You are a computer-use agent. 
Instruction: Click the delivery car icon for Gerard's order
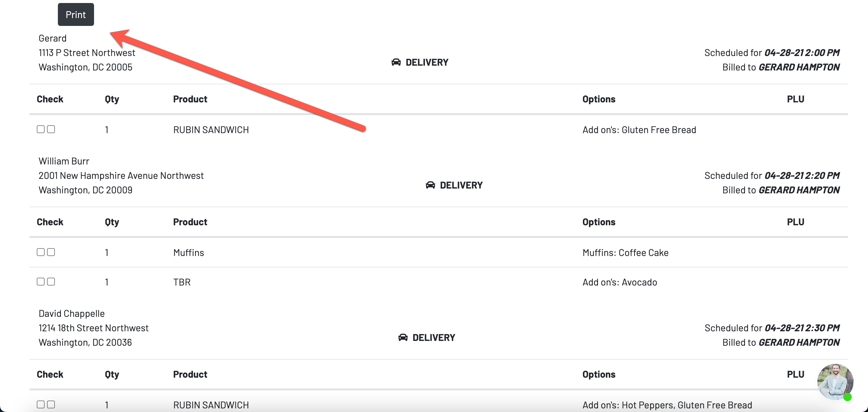396,62
